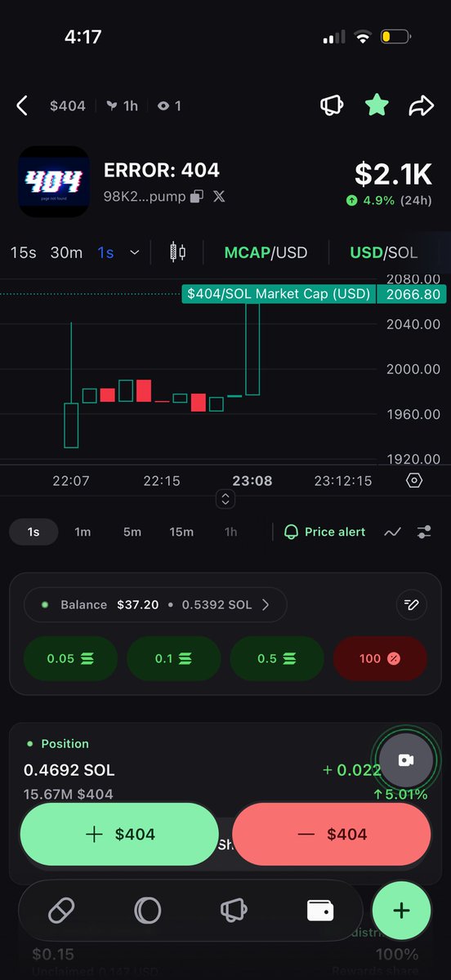Screen dimensions: 451x980
Task: Open the circle icon tab
Action: (x=148, y=911)
